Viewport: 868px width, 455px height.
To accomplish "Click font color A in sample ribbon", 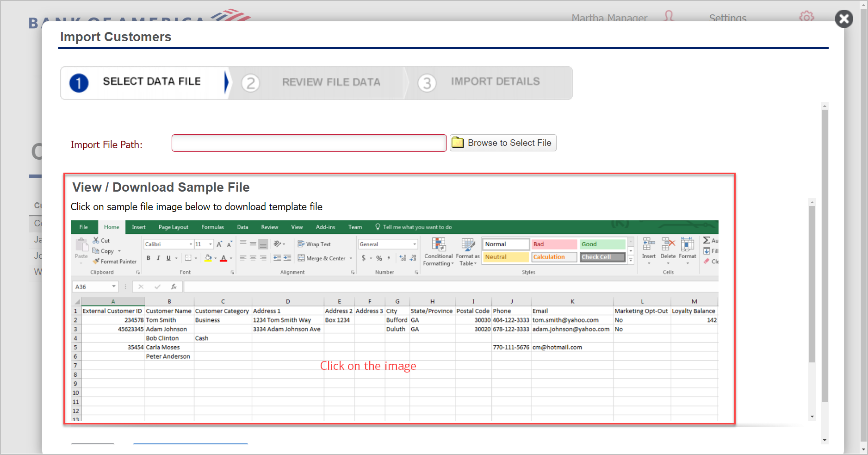I will pyautogui.click(x=223, y=258).
